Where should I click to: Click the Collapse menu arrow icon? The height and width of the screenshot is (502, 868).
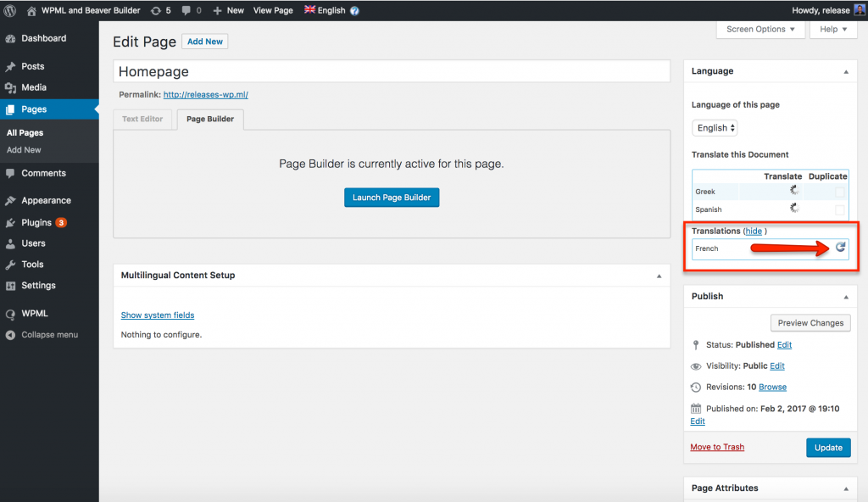coord(10,335)
